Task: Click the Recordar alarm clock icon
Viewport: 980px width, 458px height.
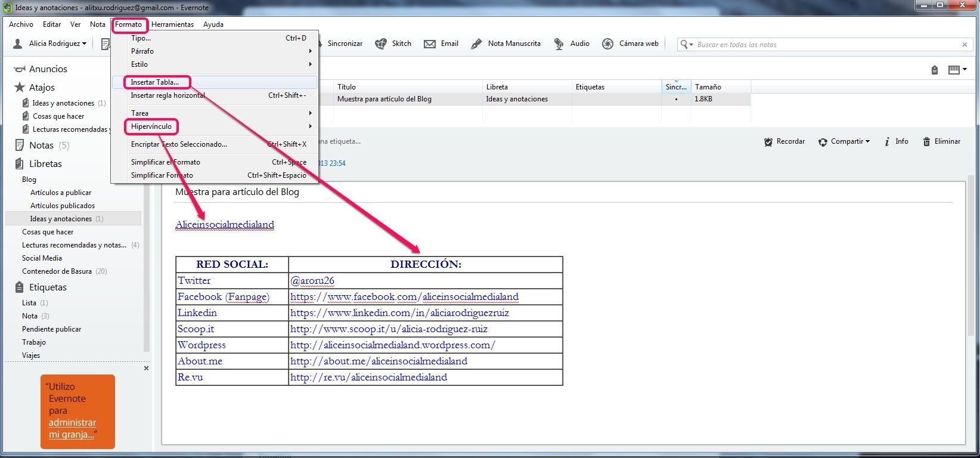Action: [x=768, y=142]
